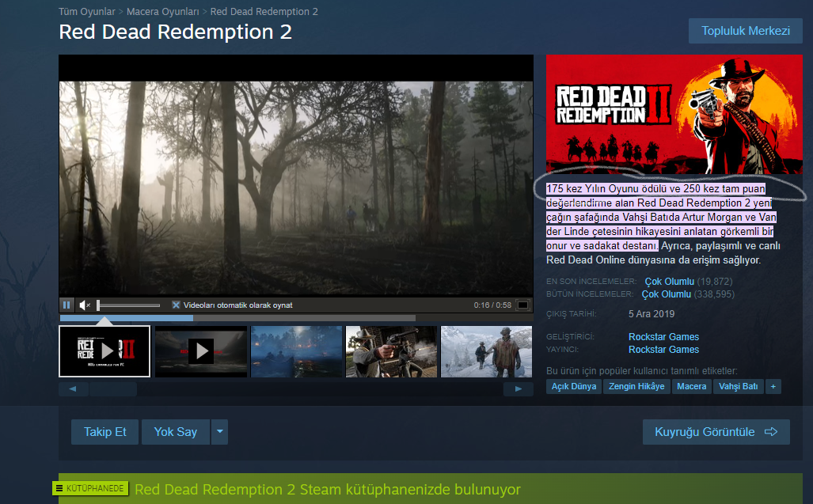Click the video time 0:16 / 0:58
Viewport: 813px width, 504px height.
(492, 305)
